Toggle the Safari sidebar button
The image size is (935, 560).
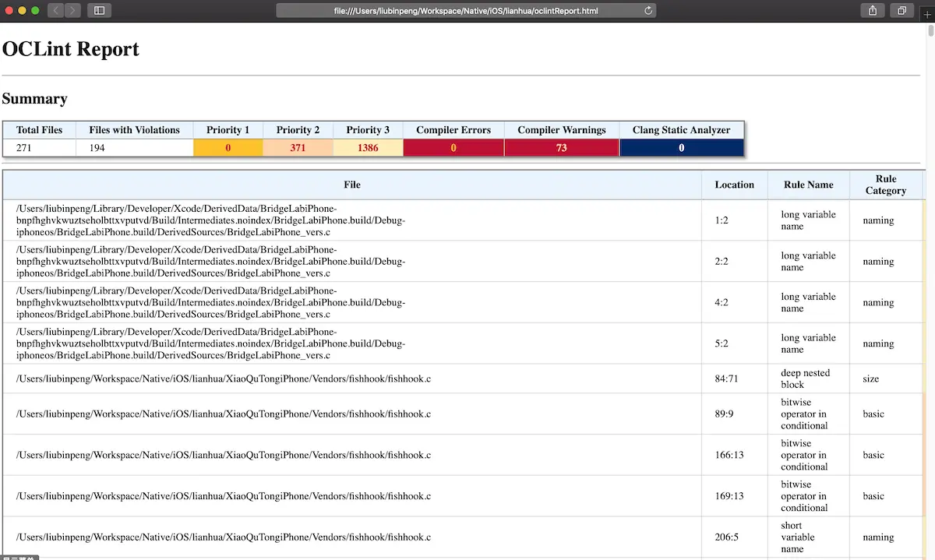coord(99,11)
